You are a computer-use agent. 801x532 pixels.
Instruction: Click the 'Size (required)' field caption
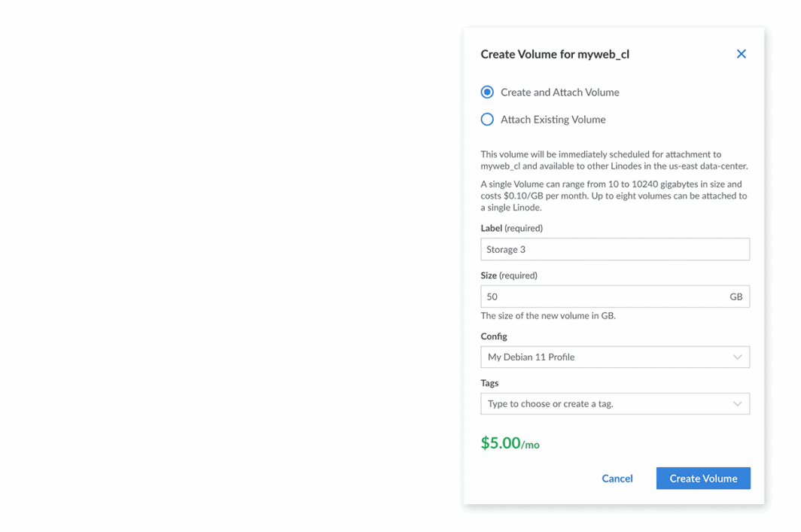click(509, 275)
